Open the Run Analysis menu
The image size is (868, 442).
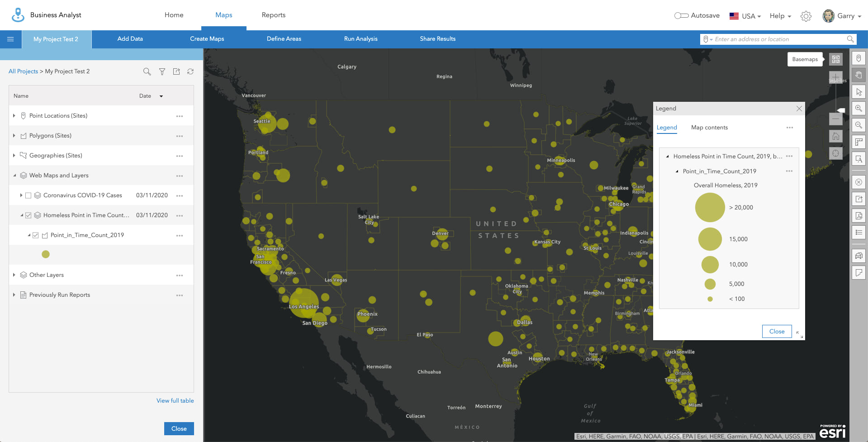coord(361,39)
